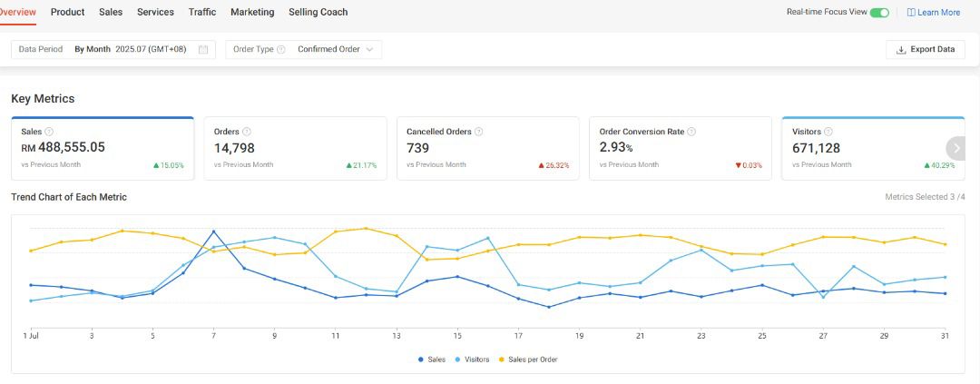The width and height of the screenshot is (980, 384).
Task: Open the Marketing tab
Action: [252, 12]
